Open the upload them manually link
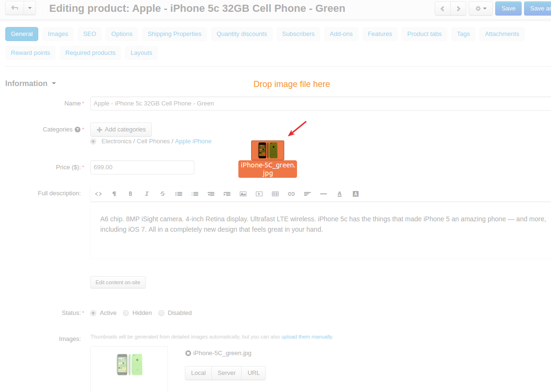Image resolution: width=551 pixels, height=392 pixels. tap(307, 337)
